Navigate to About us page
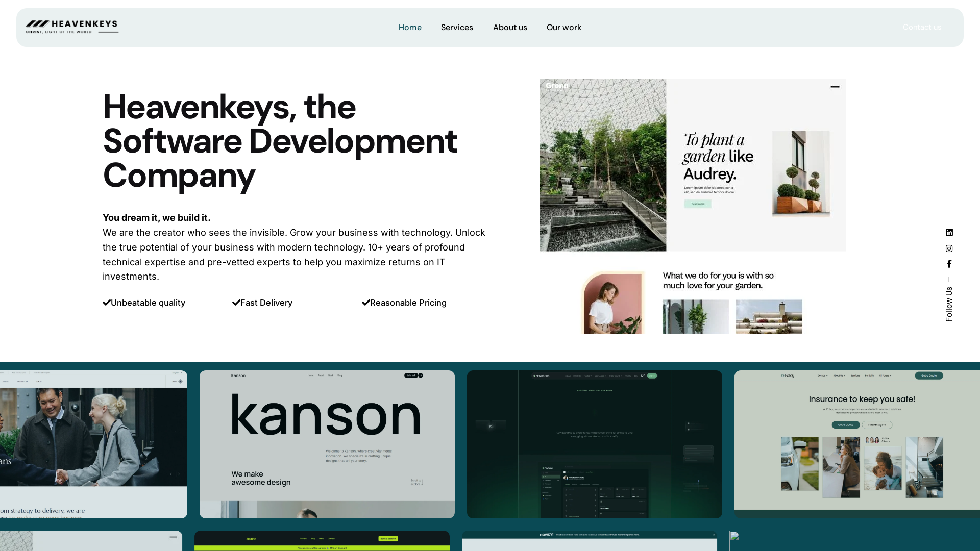Screen dimensions: 980x551 [x=510, y=28]
